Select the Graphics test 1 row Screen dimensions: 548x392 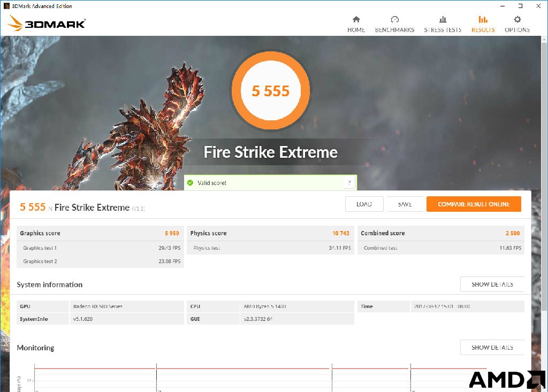tap(100, 248)
